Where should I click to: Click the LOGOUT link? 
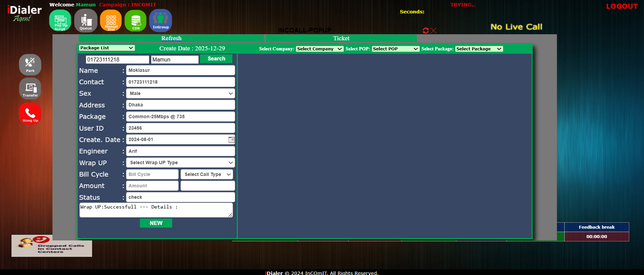621,6
